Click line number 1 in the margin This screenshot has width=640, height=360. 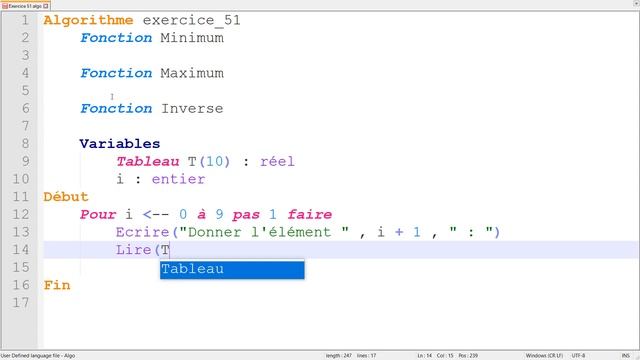click(25, 20)
